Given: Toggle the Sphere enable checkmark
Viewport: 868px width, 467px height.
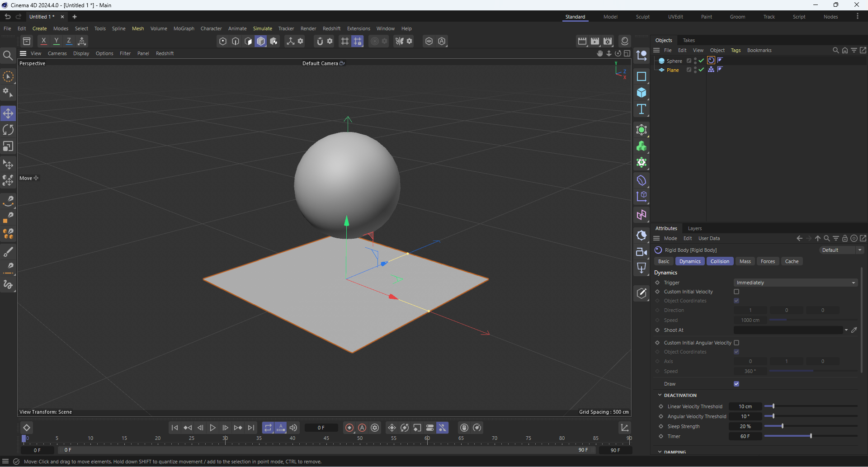Looking at the screenshot, I should (701, 61).
